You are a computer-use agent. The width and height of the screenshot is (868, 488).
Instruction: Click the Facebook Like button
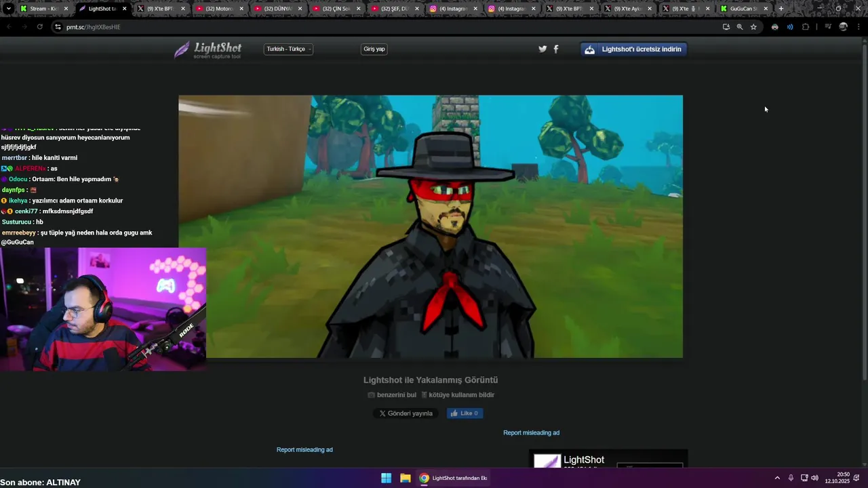[x=465, y=413]
